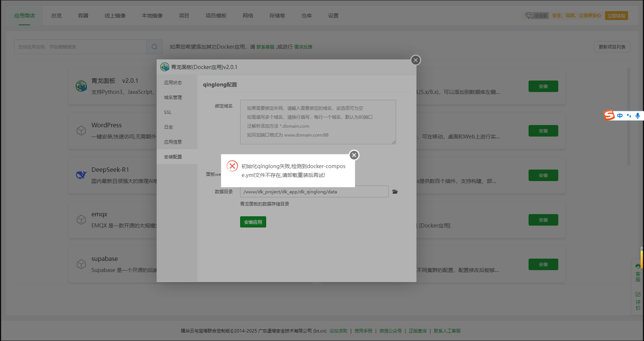The height and width of the screenshot is (341, 644).
Task: Click the Sogou microphone voice input icon
Action: coord(638,116)
